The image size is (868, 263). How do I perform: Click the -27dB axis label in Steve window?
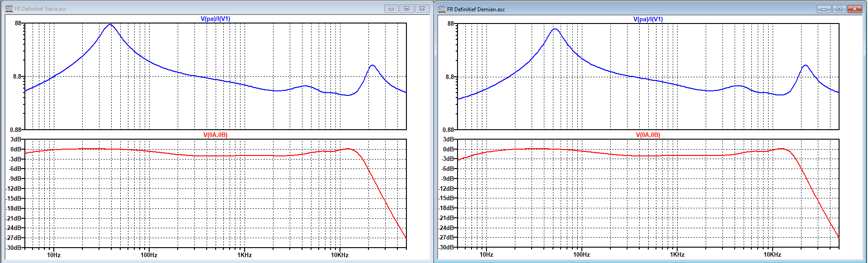14,238
